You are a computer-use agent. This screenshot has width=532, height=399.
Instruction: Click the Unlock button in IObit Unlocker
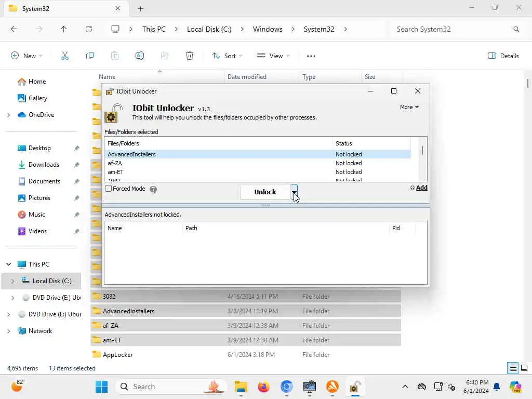(x=265, y=192)
